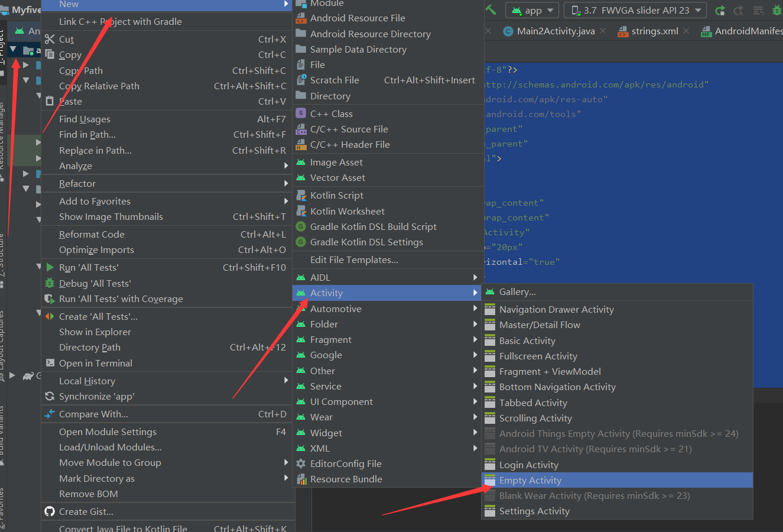Click the GitHub icon beside Create Gist
This screenshot has height=532, width=783.
click(x=50, y=511)
